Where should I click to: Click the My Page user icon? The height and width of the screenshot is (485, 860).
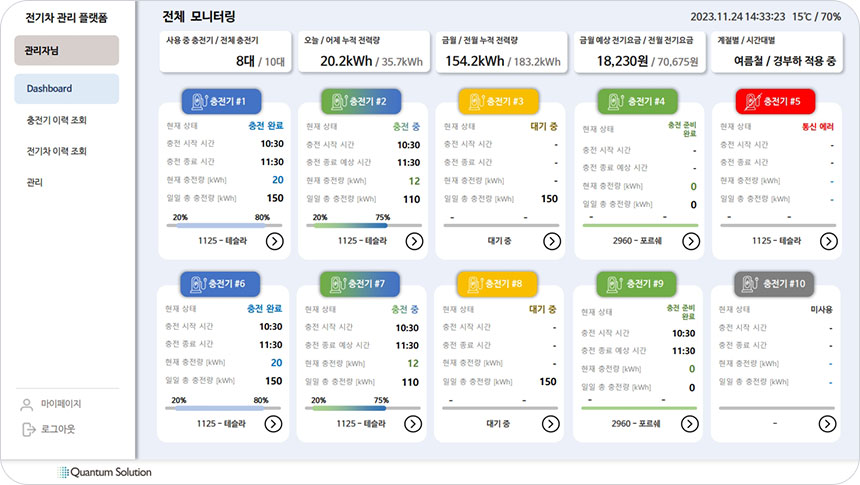(x=27, y=405)
